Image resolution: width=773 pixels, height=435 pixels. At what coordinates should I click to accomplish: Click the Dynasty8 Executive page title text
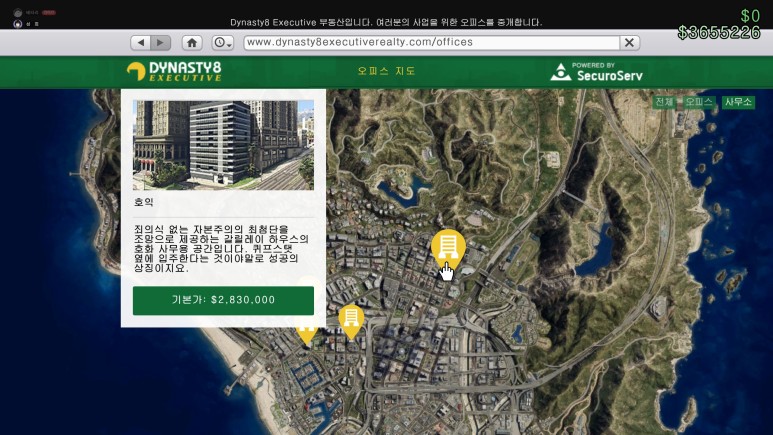tap(386, 22)
